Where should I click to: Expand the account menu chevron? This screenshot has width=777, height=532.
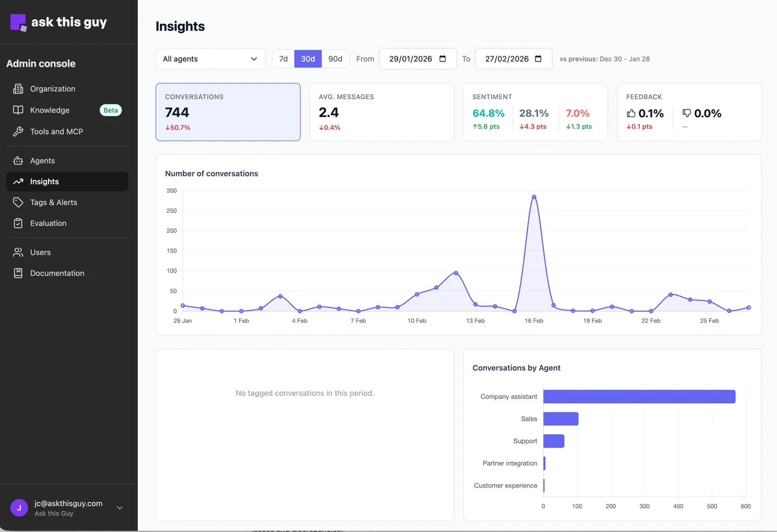click(119, 508)
